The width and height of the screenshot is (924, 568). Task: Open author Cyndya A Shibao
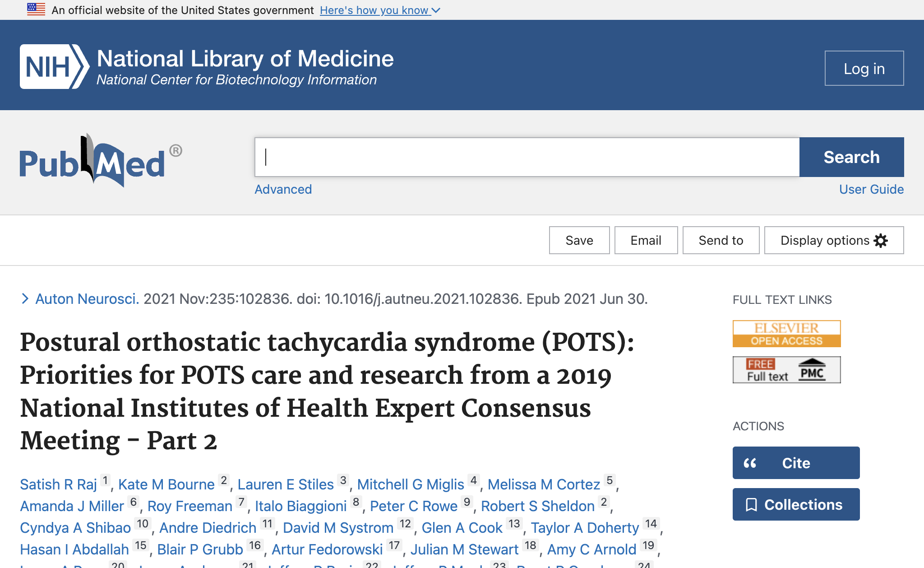[x=75, y=528]
